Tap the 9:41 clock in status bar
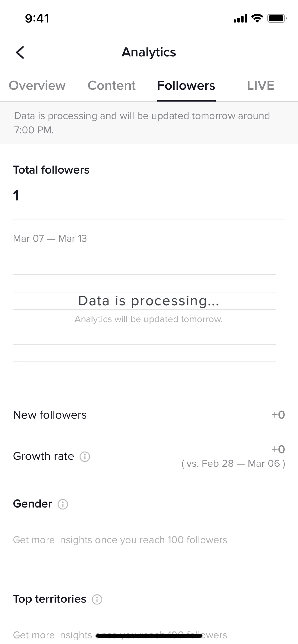The image size is (298, 644). click(37, 18)
